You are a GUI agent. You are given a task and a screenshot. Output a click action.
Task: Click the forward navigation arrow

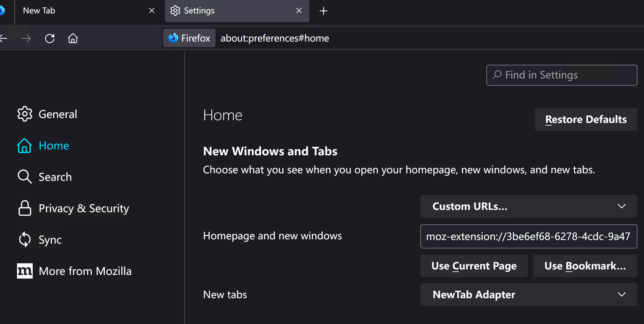click(26, 39)
